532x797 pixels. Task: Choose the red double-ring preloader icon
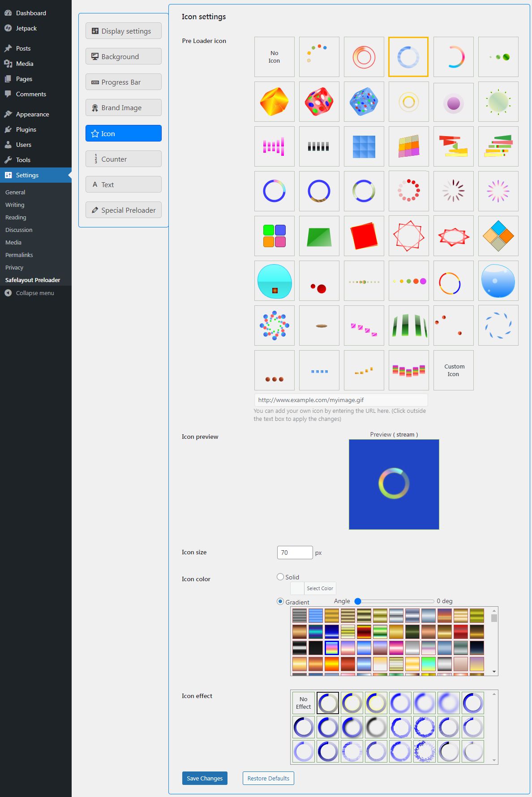tap(364, 57)
